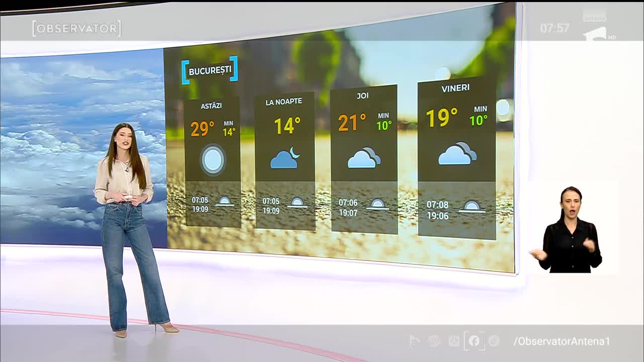Click the sunrise icon in VINERI card
The width and height of the screenshot is (644, 362).
(471, 207)
